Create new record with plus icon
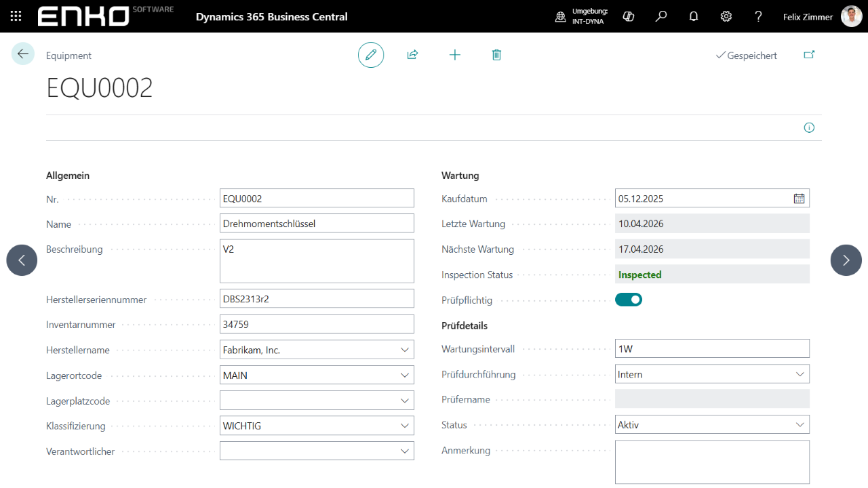 pos(455,55)
